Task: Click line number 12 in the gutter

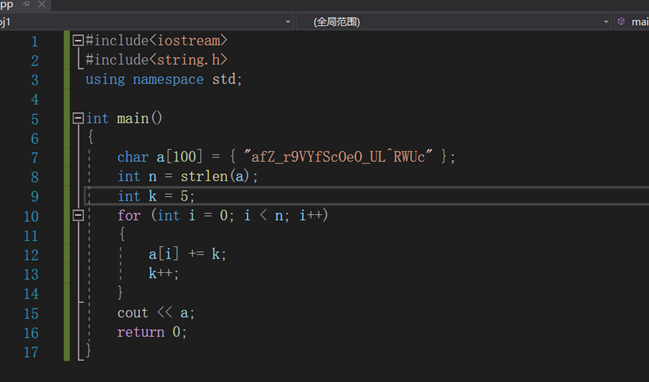Action: (31, 255)
